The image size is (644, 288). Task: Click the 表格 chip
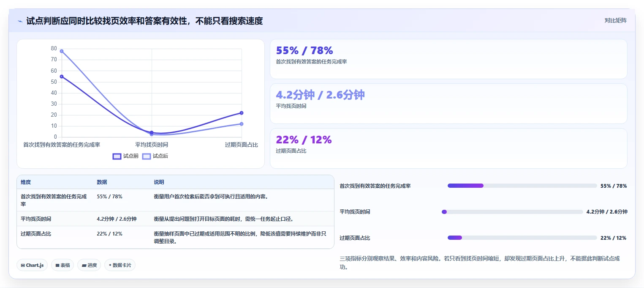62,265
